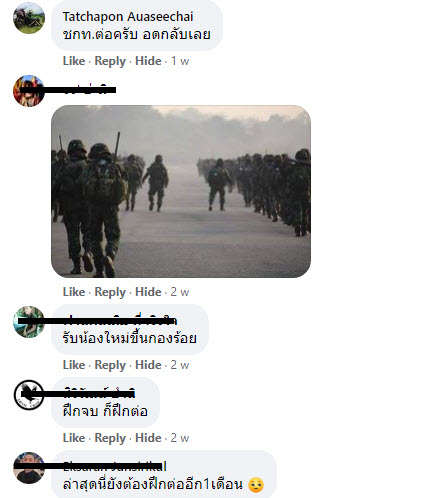
Task: Like the รับน้องใหม่ขึ้นกองร้อย comment
Action: point(74,365)
